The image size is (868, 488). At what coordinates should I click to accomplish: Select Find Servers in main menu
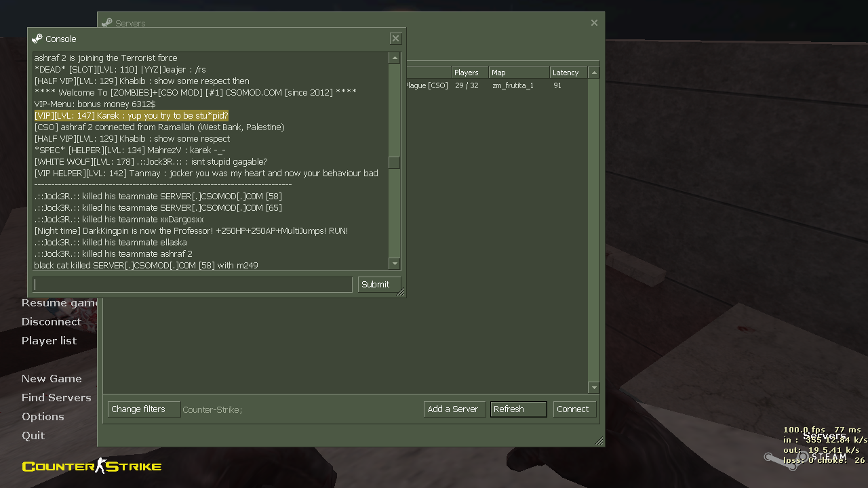click(x=56, y=398)
